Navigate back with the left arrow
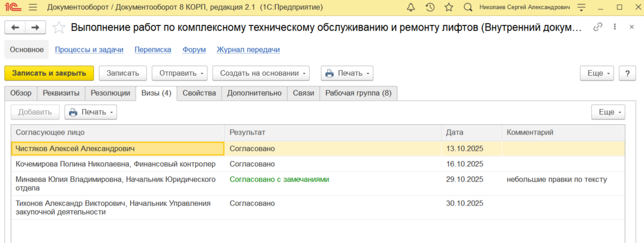This screenshot has height=243, width=644. click(x=15, y=28)
